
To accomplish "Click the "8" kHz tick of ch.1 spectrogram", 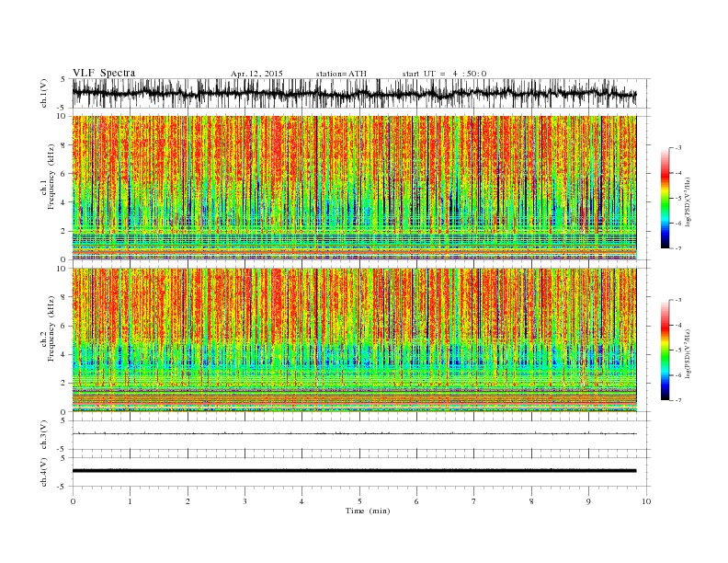I will (x=64, y=145).
